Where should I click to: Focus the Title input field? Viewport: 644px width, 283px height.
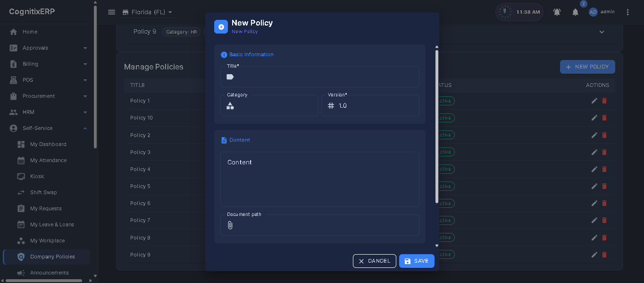(320, 77)
